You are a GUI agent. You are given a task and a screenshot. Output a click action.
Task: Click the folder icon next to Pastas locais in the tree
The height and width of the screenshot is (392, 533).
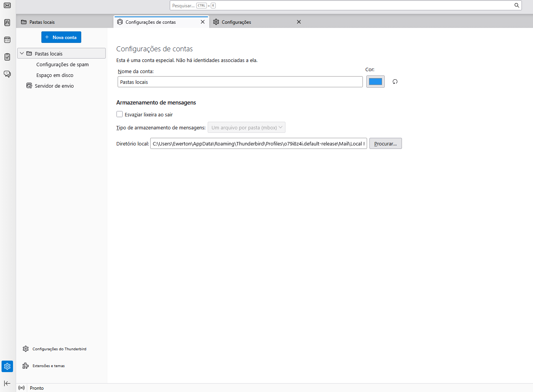pos(29,54)
